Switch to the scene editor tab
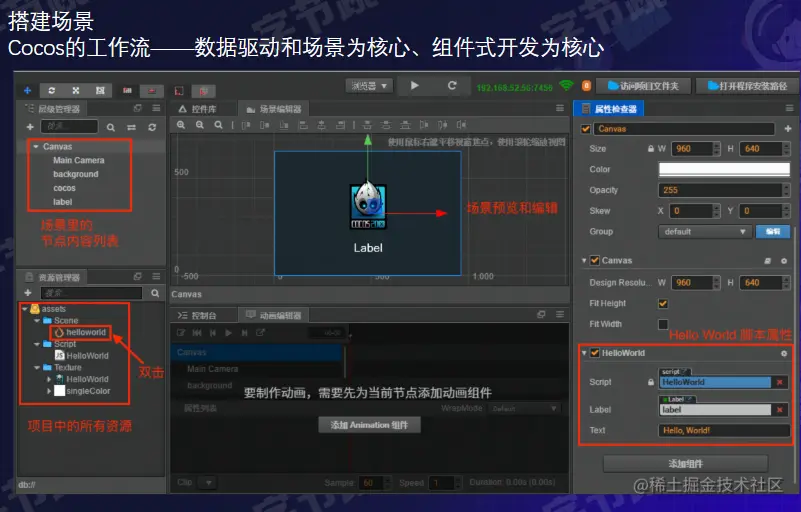The width and height of the screenshot is (801, 512). [x=274, y=109]
